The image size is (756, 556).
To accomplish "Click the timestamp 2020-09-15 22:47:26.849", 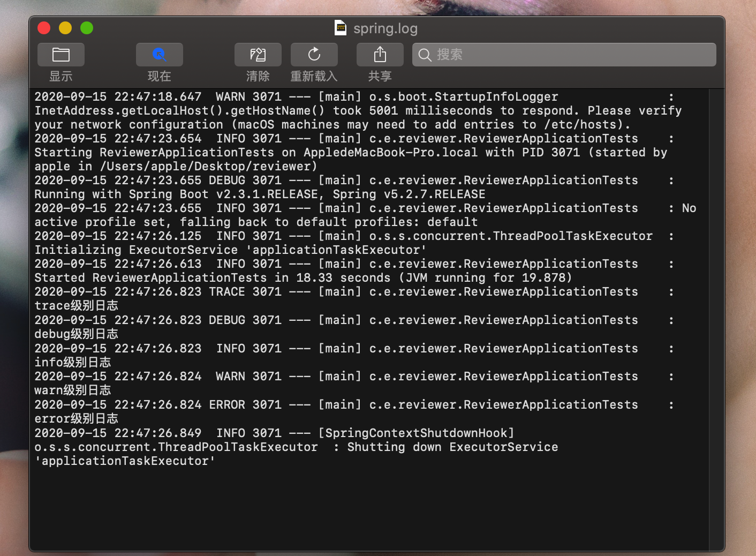I will 118,433.
